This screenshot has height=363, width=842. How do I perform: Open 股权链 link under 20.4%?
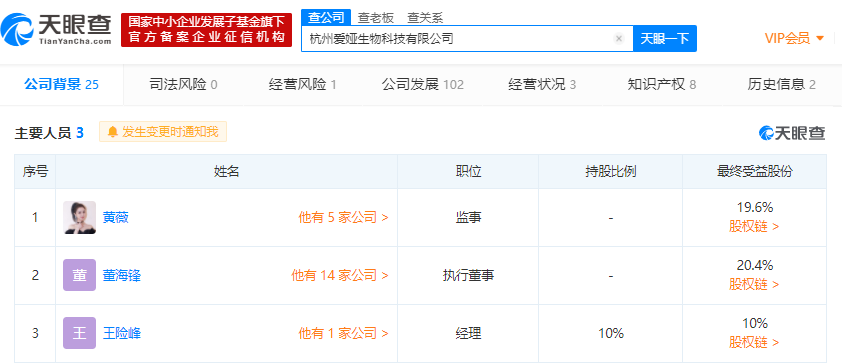[754, 285]
